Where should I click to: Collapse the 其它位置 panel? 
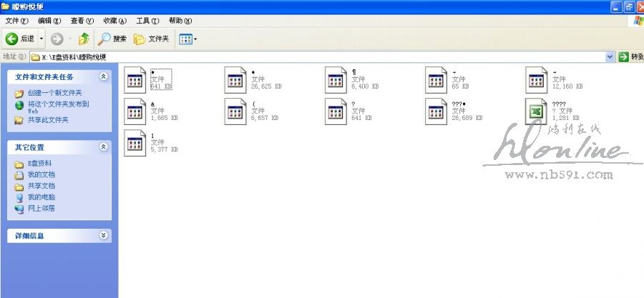103,147
